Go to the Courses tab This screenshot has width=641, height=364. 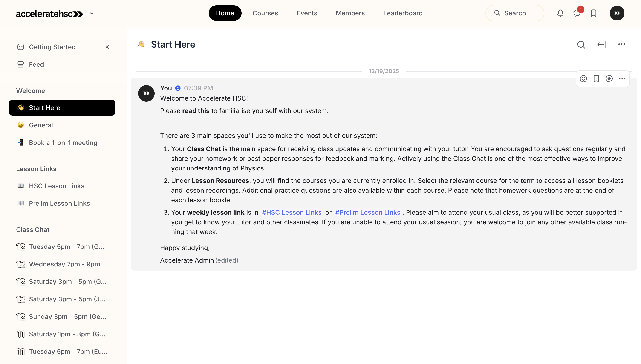tap(265, 13)
